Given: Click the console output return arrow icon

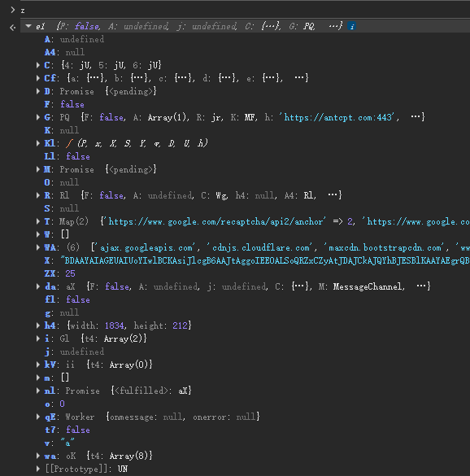Looking at the screenshot, I should [12, 28].
